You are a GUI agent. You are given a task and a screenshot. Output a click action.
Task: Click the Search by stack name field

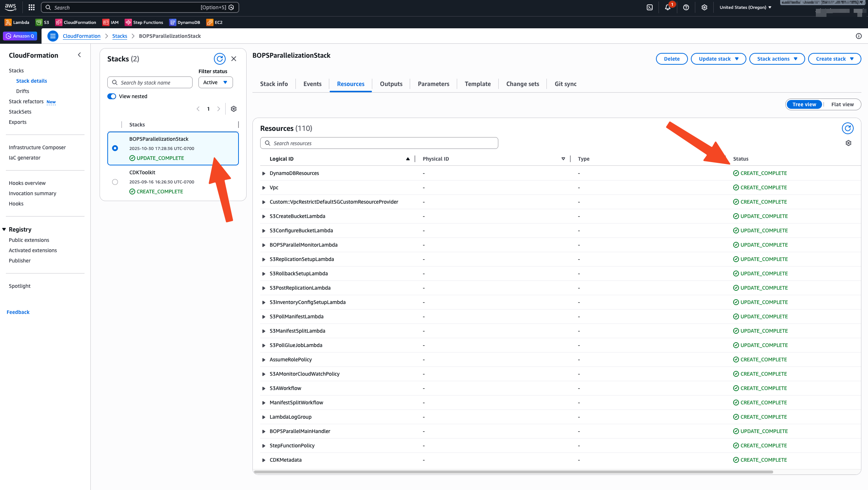150,82
